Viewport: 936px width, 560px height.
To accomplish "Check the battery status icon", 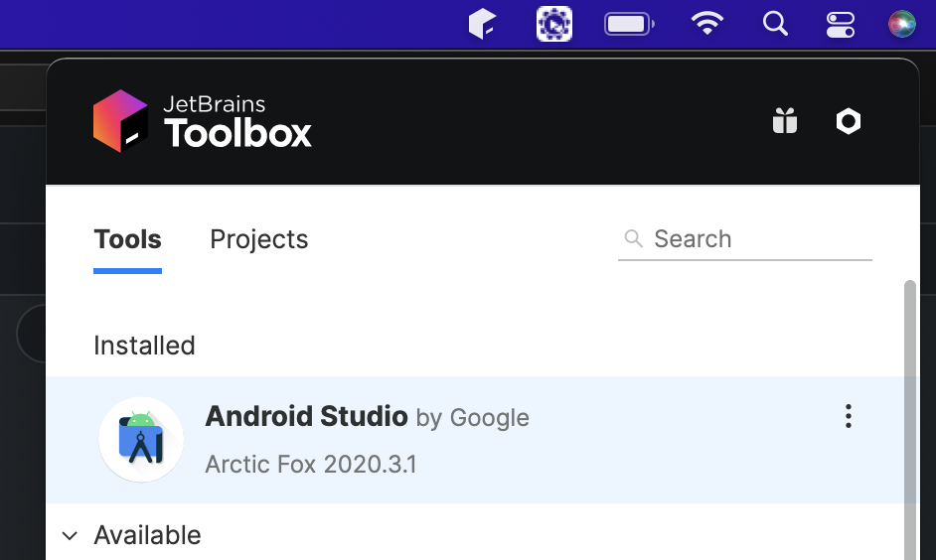I will coord(629,25).
